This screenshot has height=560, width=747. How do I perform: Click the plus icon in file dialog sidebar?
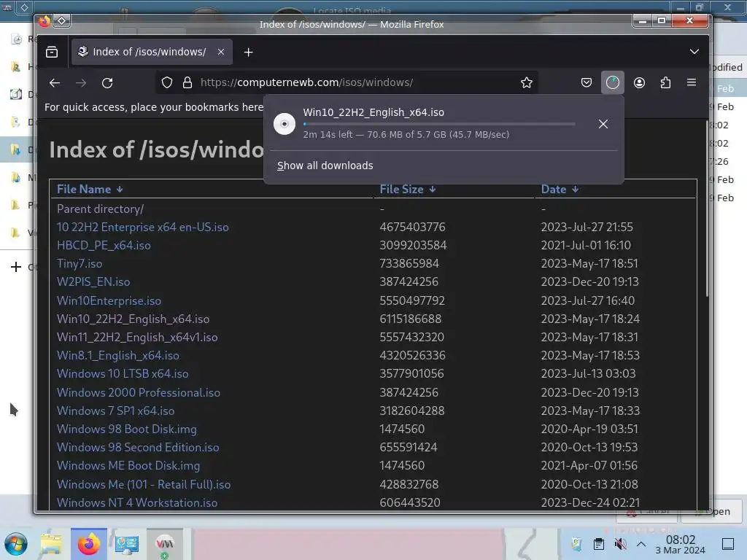(x=16, y=267)
